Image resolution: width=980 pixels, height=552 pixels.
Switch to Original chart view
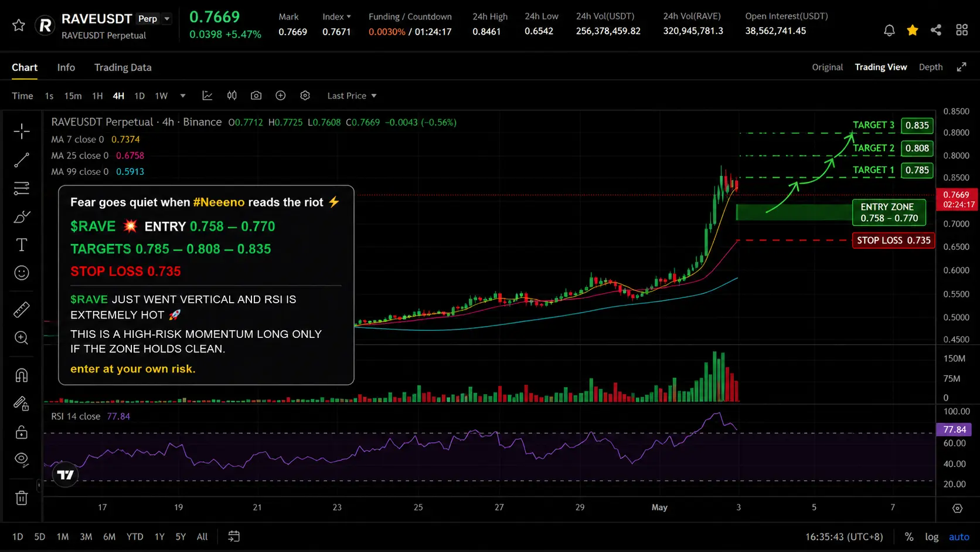point(828,67)
